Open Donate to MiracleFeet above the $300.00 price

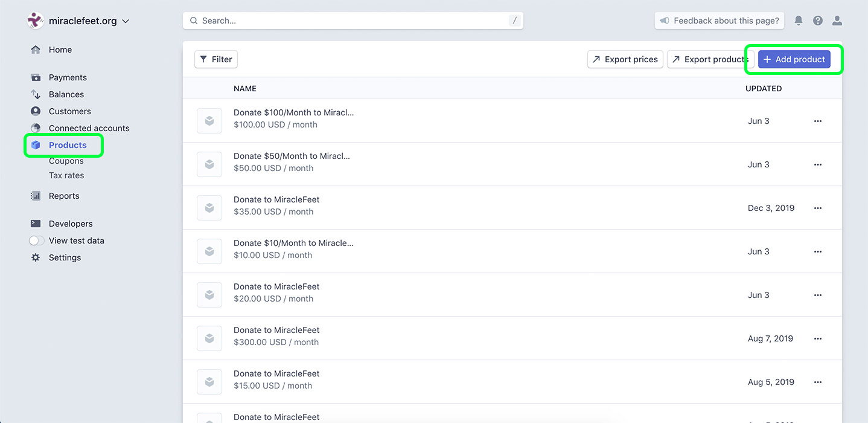(x=276, y=330)
